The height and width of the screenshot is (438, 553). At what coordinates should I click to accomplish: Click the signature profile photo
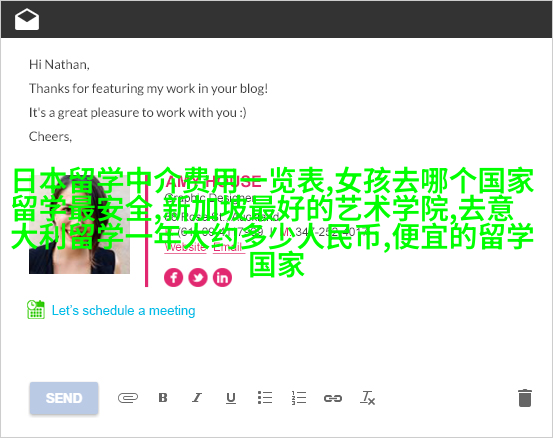pos(79,225)
